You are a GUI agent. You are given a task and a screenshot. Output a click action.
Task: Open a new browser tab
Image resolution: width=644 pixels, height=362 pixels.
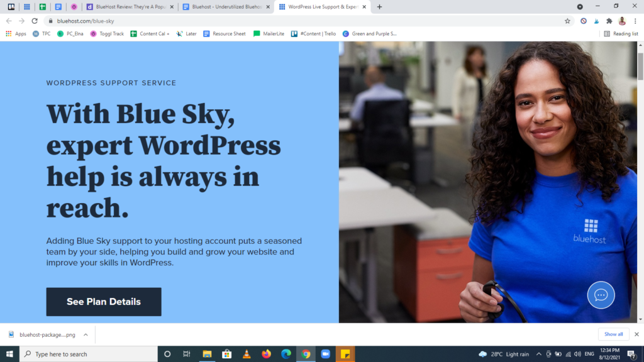coord(379,6)
